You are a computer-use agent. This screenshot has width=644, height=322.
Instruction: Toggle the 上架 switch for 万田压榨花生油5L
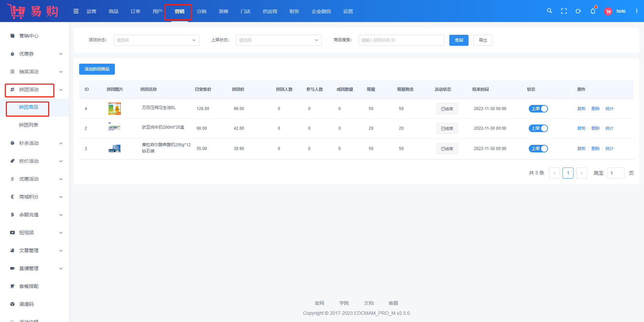pos(538,109)
